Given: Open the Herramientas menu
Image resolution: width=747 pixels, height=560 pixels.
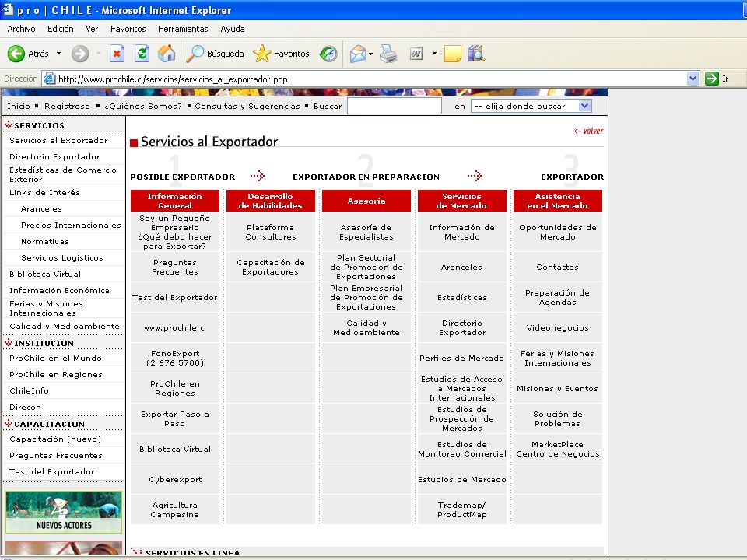Looking at the screenshot, I should (183, 29).
